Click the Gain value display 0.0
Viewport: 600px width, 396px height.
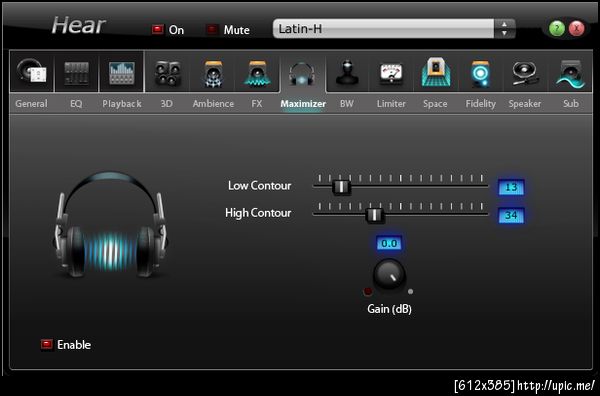point(389,243)
